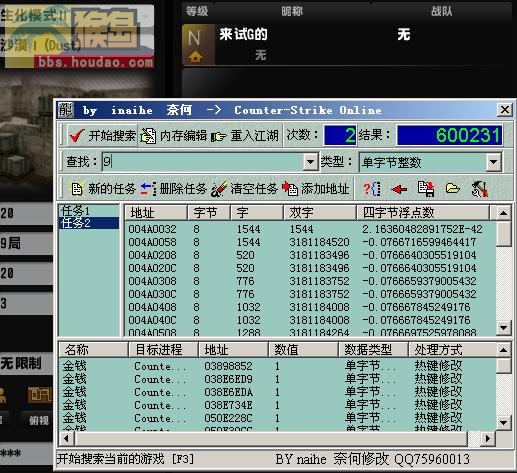The width and height of the screenshot is (517, 473).
Task: Click the 数值 column header
Action: pos(303,350)
